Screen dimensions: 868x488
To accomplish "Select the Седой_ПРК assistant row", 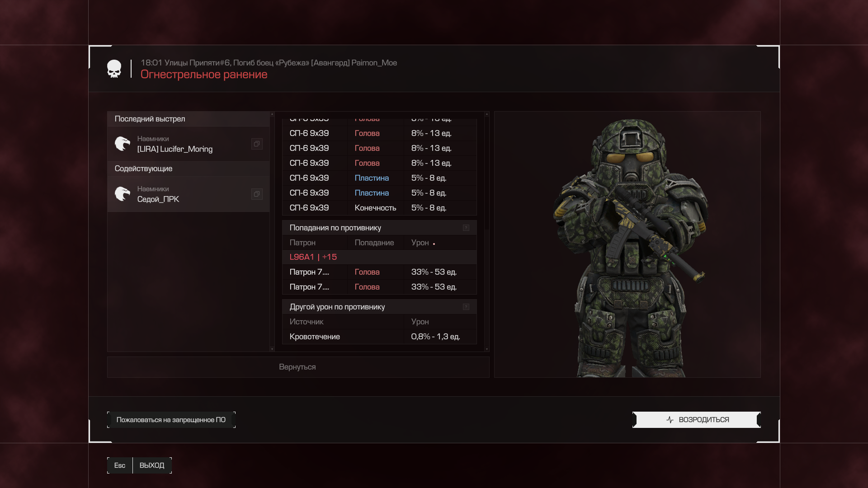I will coord(189,194).
